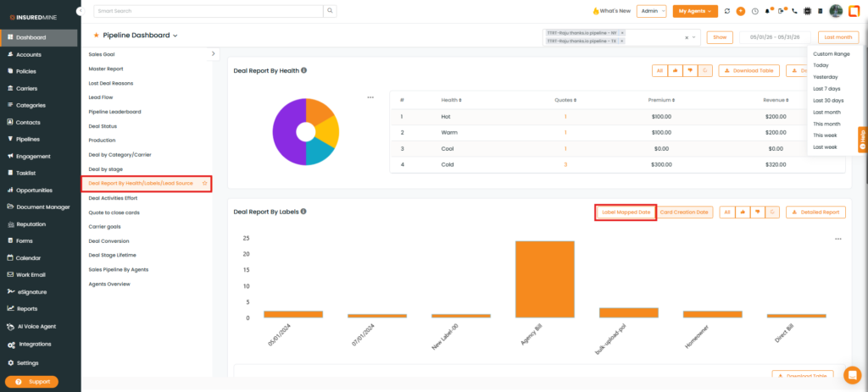Screen dimensions: 868x392
Task: Click the Smart Search input field
Action: pyautogui.click(x=209, y=10)
